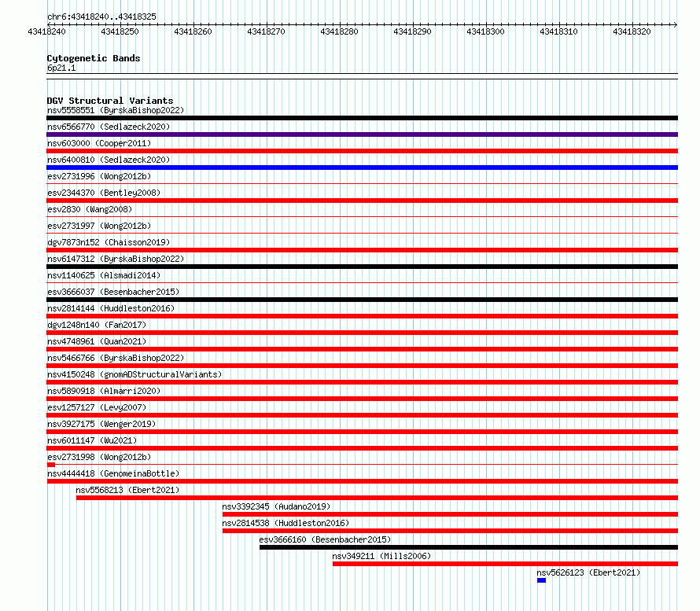700x611 pixels.
Task: Select the nsv6566770 (Sedlazeck2020) label
Action: tap(109, 127)
